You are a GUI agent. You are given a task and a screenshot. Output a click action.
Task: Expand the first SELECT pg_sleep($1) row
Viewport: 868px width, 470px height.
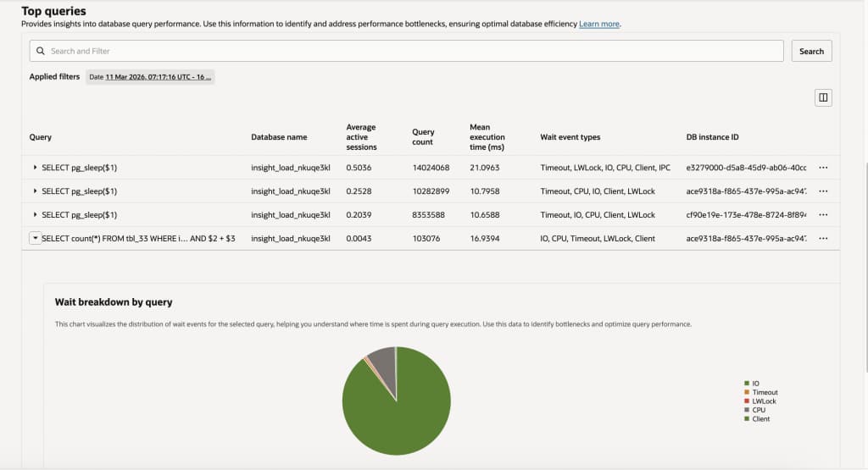coord(35,168)
